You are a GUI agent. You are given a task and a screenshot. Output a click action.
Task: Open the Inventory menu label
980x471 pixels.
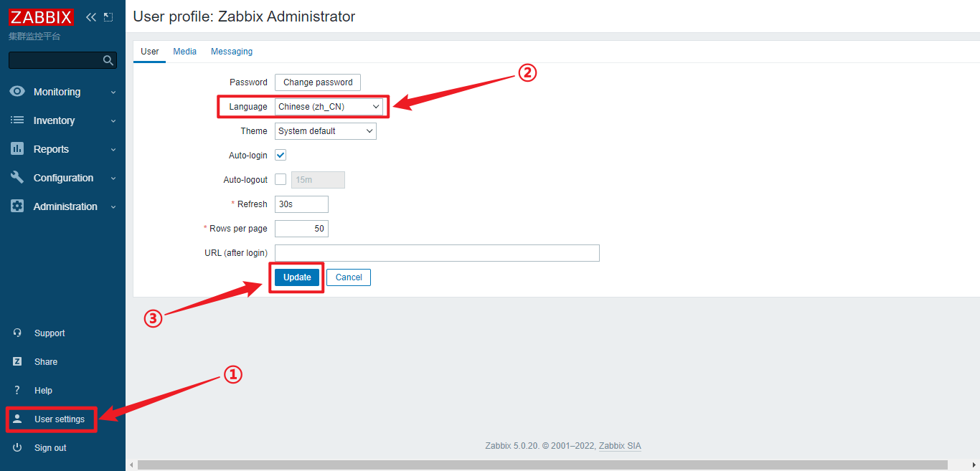pyautogui.click(x=55, y=120)
